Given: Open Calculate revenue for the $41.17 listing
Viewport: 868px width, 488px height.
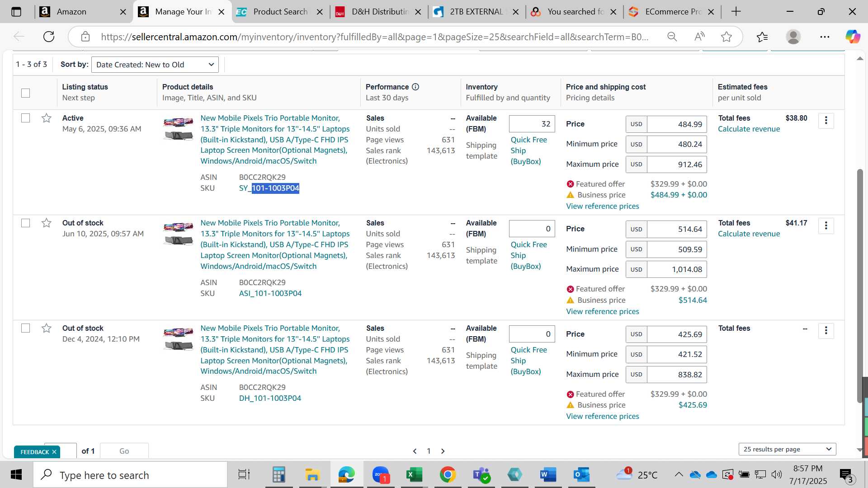Looking at the screenshot, I should pos(749,234).
